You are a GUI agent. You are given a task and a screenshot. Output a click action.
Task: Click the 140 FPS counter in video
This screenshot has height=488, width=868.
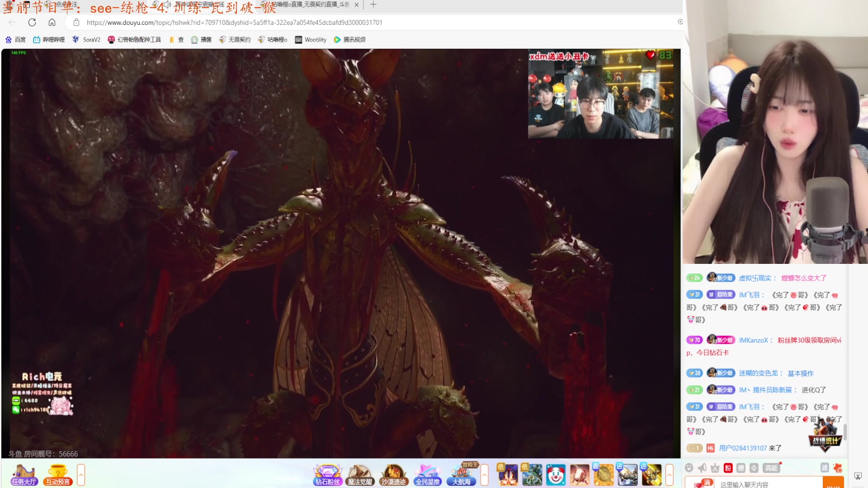[19, 53]
